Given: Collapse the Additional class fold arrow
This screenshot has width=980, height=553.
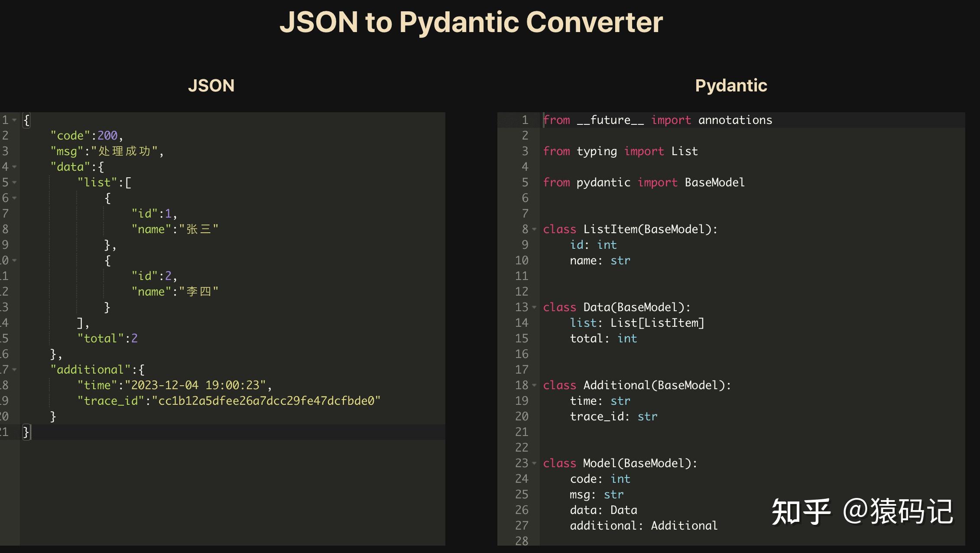Looking at the screenshot, I should [x=533, y=386].
